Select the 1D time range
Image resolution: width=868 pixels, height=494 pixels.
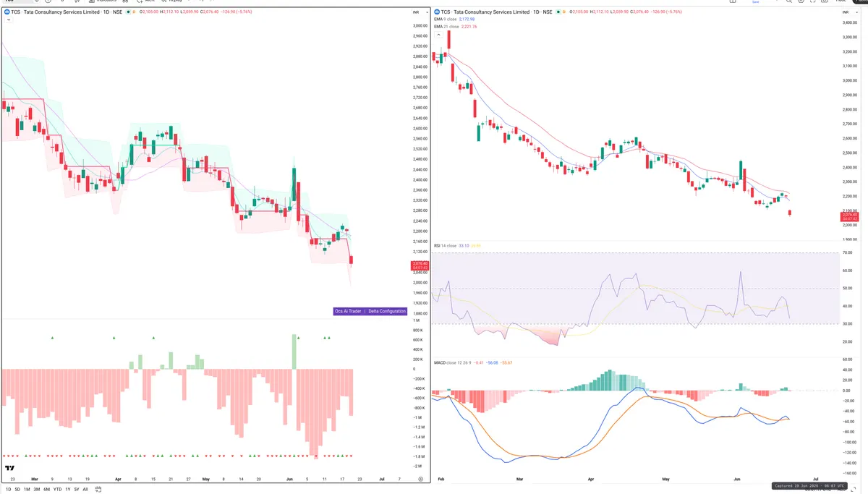coord(9,490)
